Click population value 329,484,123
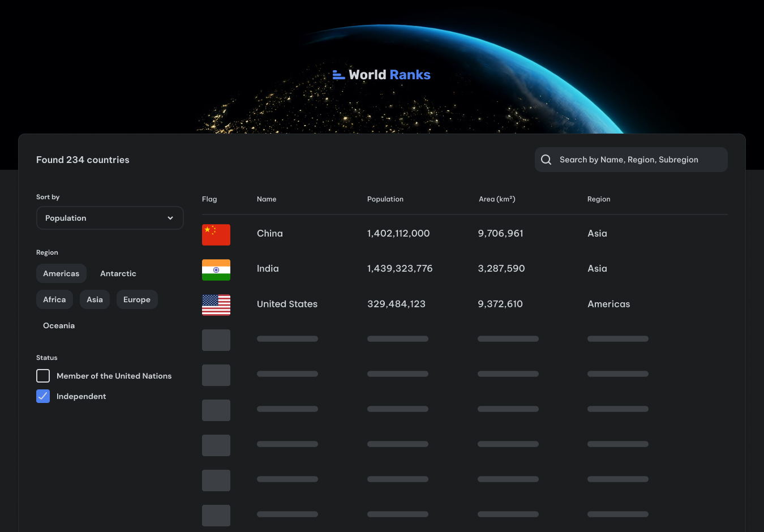764x532 pixels. [x=396, y=304]
